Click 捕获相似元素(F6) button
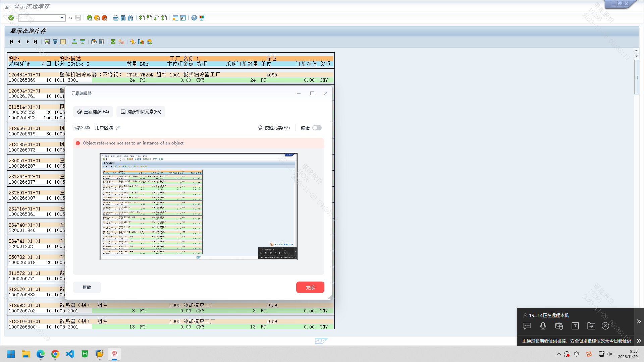The height and width of the screenshot is (362, 644). click(141, 112)
